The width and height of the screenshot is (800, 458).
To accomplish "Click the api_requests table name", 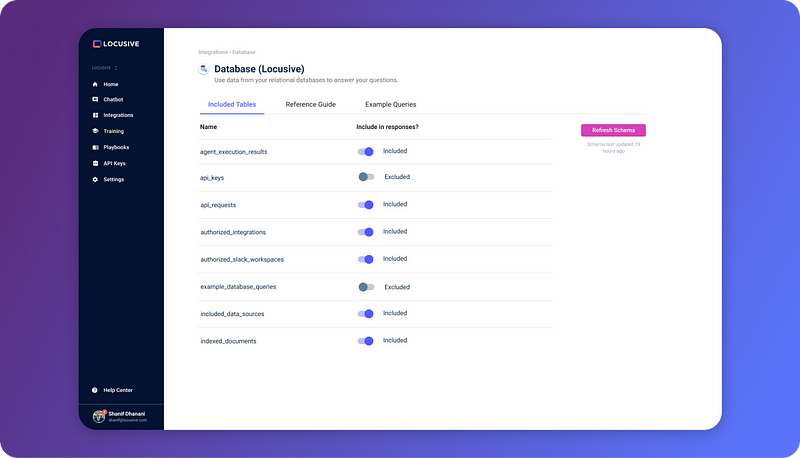I will coord(218,205).
